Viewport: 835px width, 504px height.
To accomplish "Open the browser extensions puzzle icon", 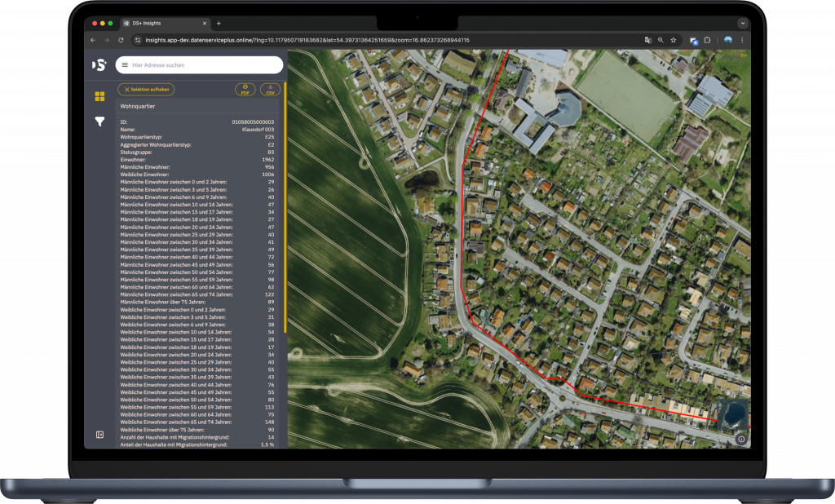I will [708, 39].
